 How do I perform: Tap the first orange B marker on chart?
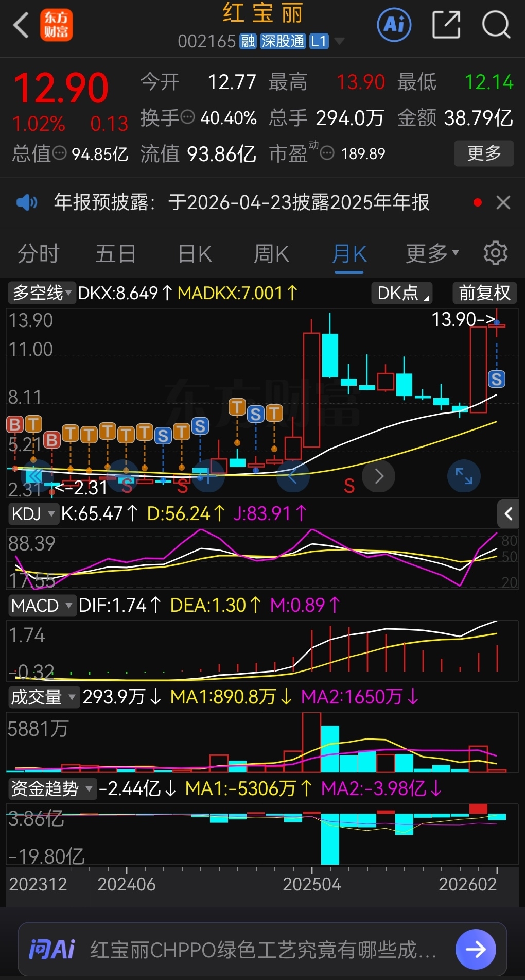click(15, 425)
